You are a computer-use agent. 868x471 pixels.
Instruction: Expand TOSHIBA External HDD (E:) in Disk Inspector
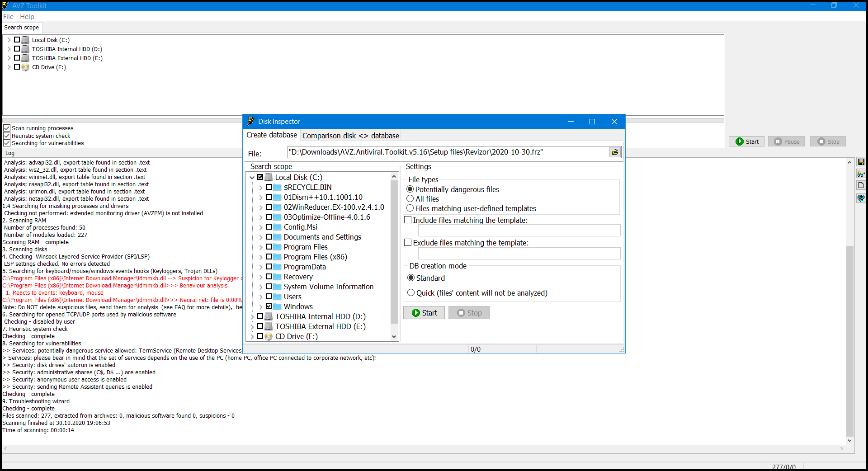click(252, 327)
